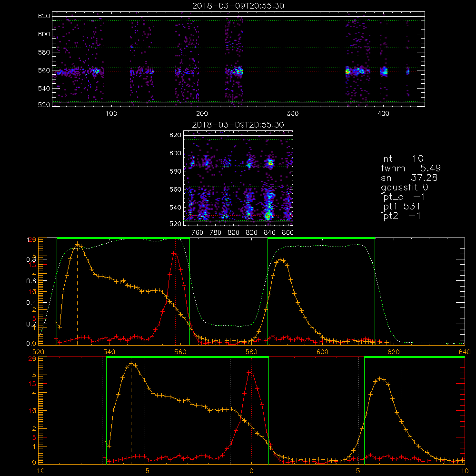Screen dimensions: 476x476
Task: Click x-axis label -5 on bottom line plot
Action: point(145,471)
